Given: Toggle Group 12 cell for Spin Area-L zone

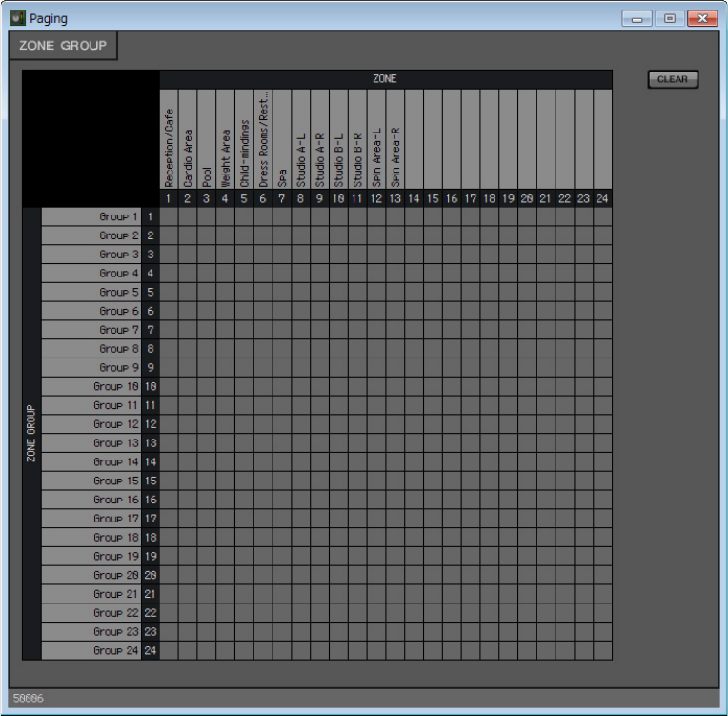Looking at the screenshot, I should coord(376,424).
